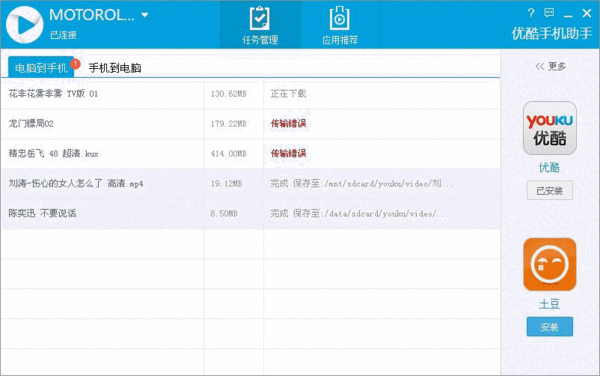Select the 精忠岳飞 48 超清.kux row
600x376 pixels.
[x=251, y=154]
